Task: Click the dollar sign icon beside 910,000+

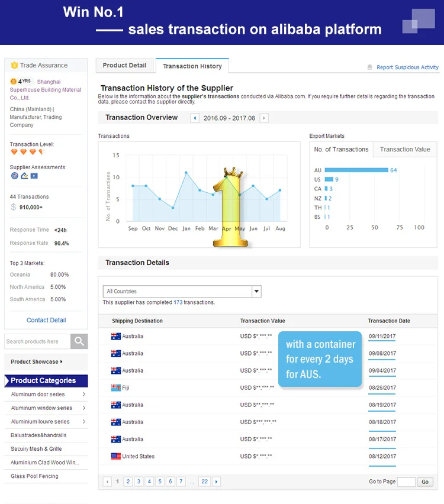Action: (13, 207)
